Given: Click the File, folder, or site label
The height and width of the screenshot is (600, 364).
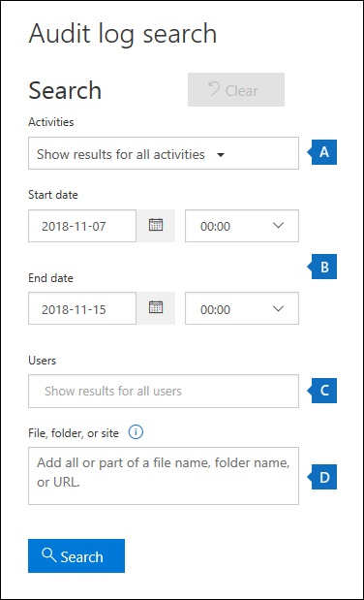Looking at the screenshot, I should (74, 433).
